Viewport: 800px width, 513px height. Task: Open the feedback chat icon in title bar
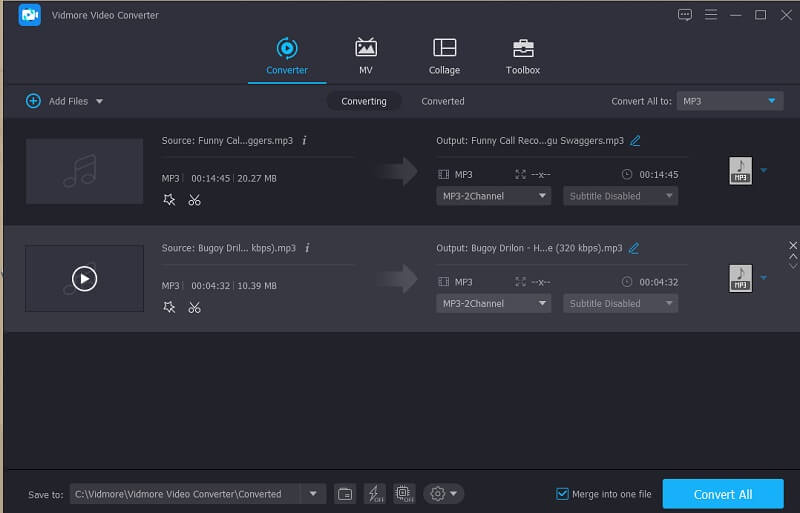point(685,15)
